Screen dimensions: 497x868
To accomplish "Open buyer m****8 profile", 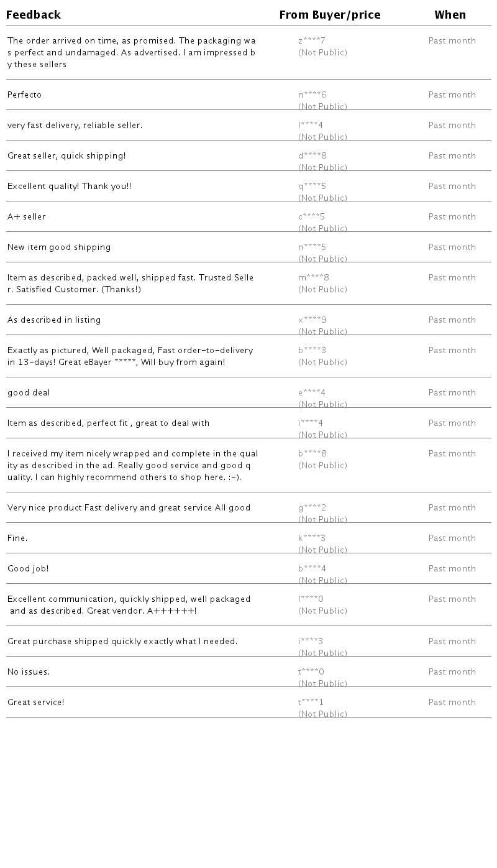I will tap(314, 278).
